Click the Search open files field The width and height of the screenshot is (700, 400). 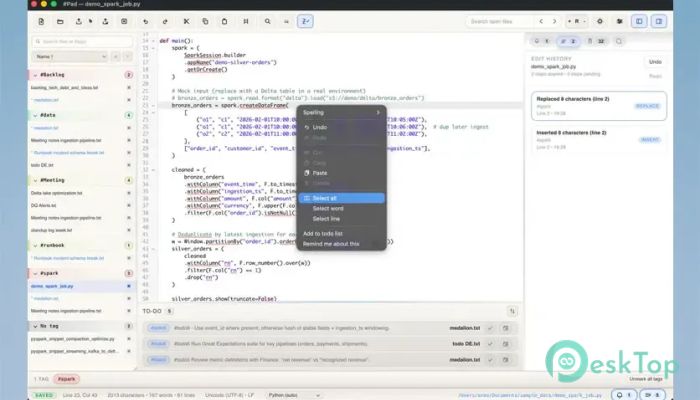499,21
